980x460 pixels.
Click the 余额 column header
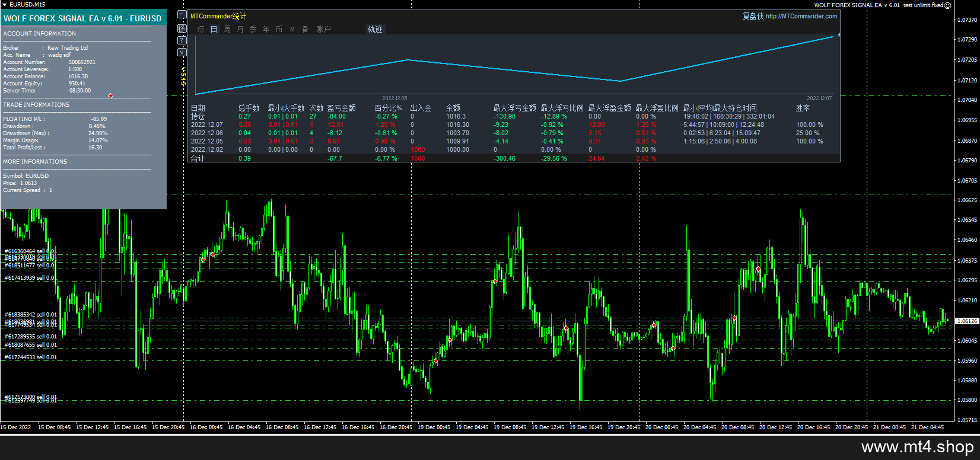453,108
